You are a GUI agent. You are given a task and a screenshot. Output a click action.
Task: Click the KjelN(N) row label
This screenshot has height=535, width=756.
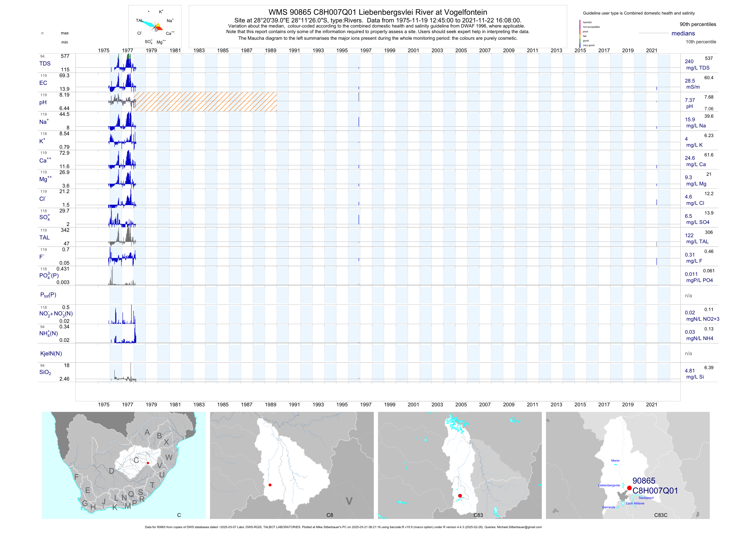pyautogui.click(x=51, y=354)
